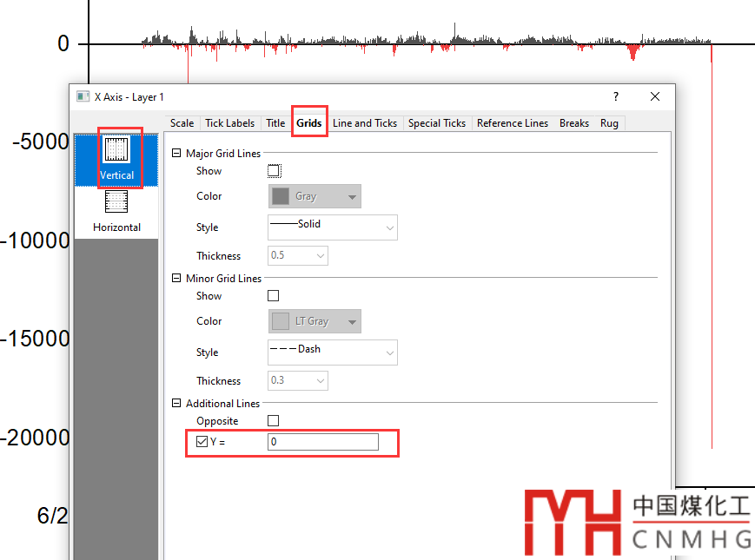The height and width of the screenshot is (560, 755).
Task: Go to the Breaks tab
Action: tap(574, 123)
